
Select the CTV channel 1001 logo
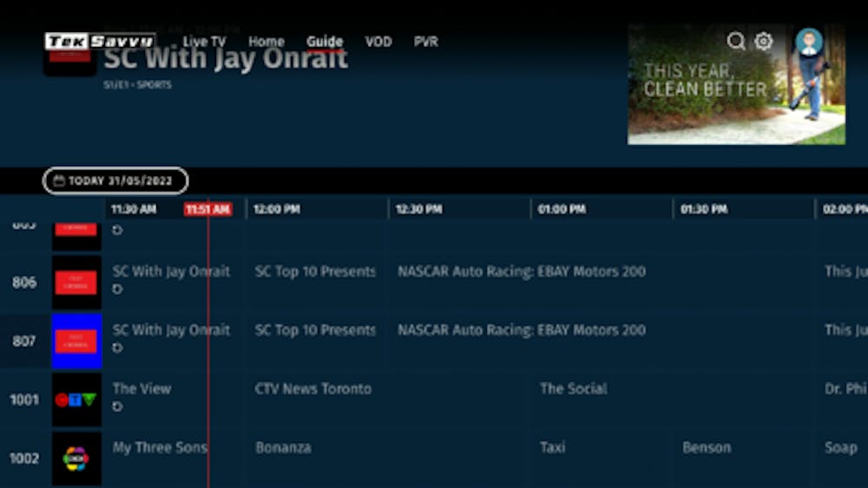[76, 400]
